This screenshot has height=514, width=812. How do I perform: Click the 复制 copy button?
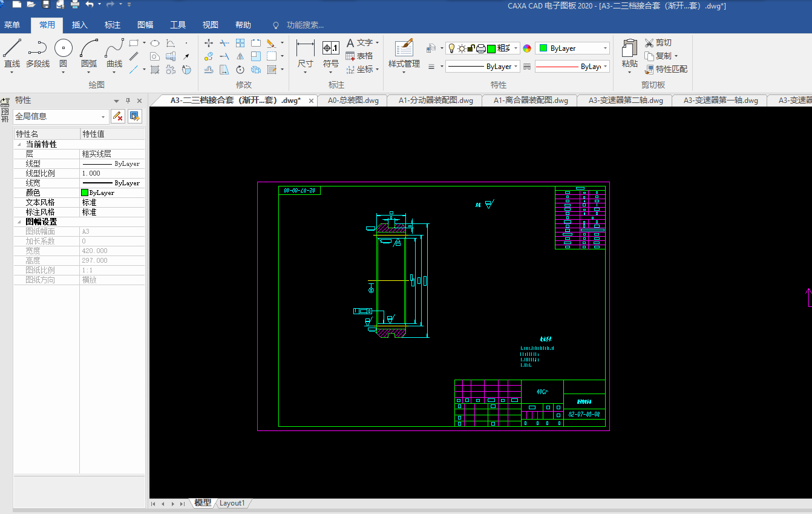(658, 56)
